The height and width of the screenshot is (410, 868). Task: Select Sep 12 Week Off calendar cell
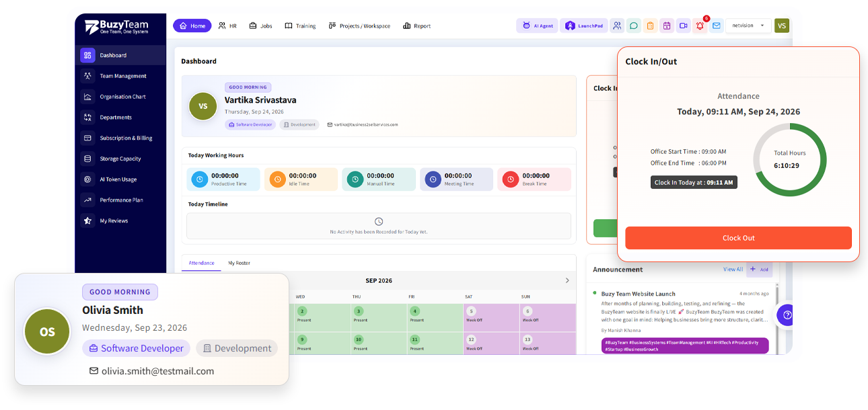click(491, 343)
